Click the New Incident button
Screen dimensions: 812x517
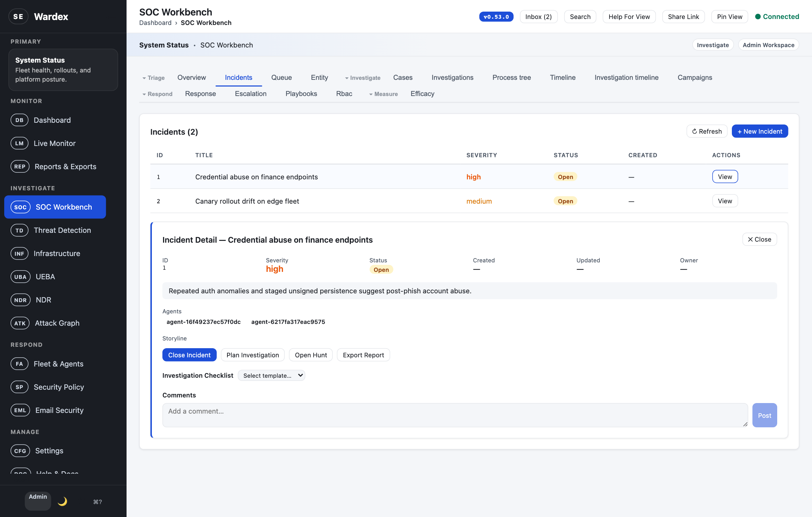pos(760,131)
